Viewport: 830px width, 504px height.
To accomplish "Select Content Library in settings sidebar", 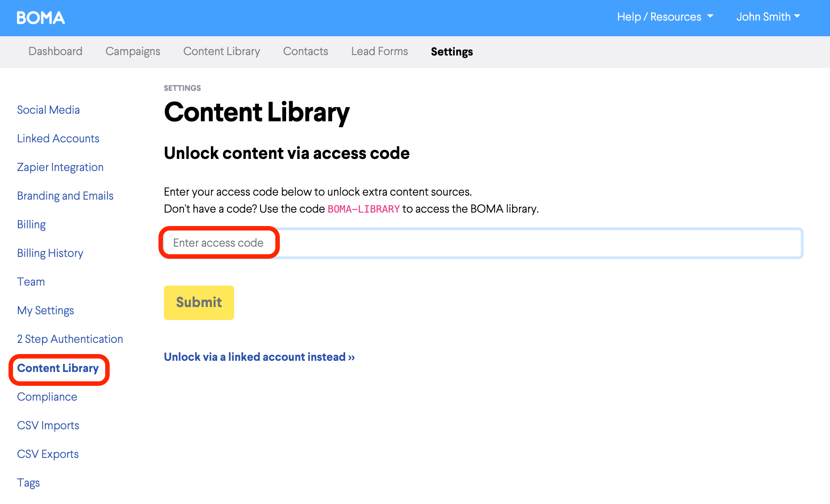I will pos(58,368).
